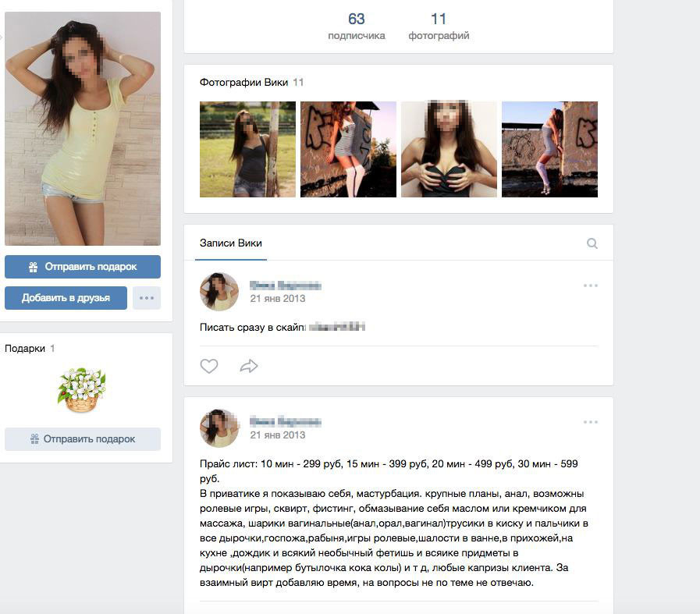Click the blue Отправить подарок button
The width and height of the screenshot is (700, 614).
click(x=83, y=267)
